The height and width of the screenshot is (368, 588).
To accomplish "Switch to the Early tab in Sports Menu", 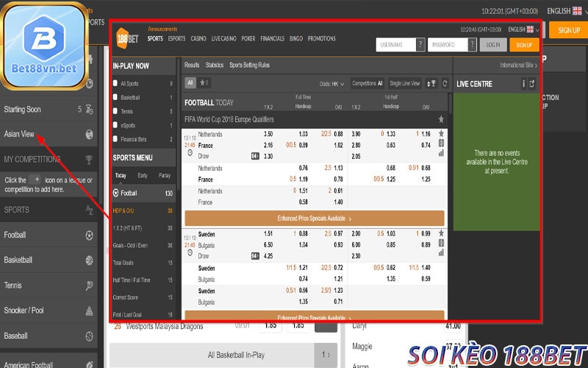I will (x=143, y=175).
